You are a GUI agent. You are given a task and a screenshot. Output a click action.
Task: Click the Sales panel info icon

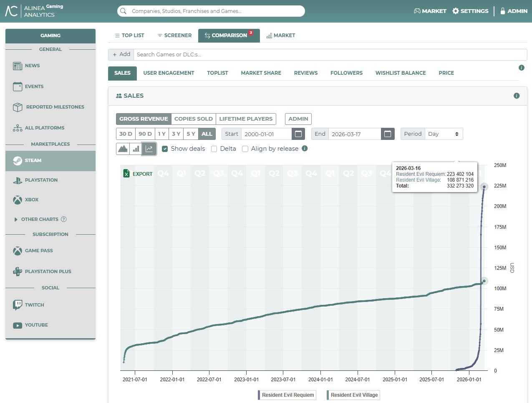[x=517, y=96]
